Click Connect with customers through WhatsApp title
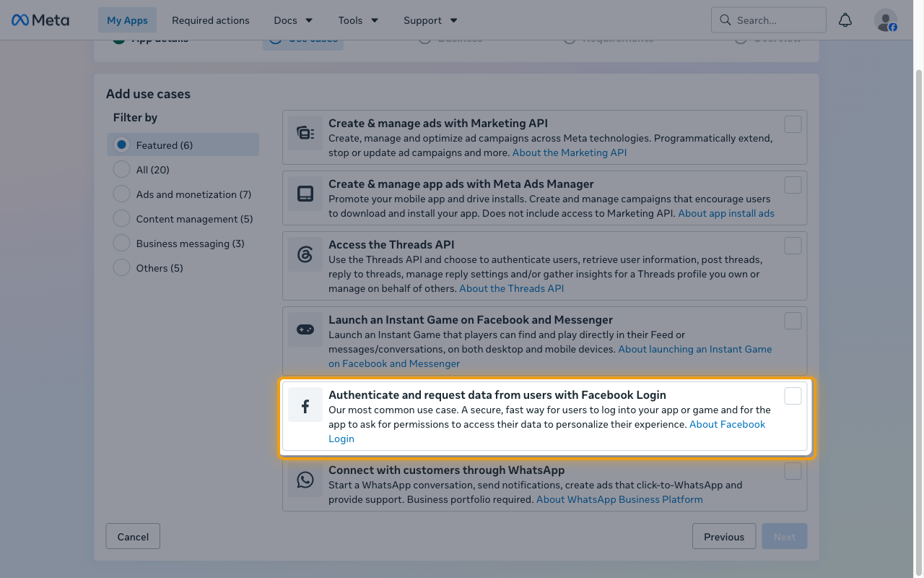Viewport: 924px width, 578px height. [446, 470]
